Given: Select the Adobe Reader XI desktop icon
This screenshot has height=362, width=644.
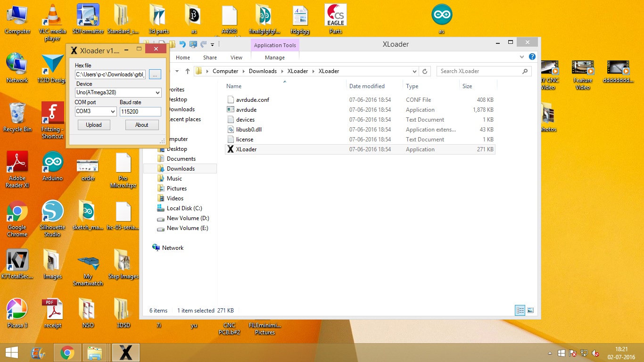Looking at the screenshot, I should [x=17, y=169].
